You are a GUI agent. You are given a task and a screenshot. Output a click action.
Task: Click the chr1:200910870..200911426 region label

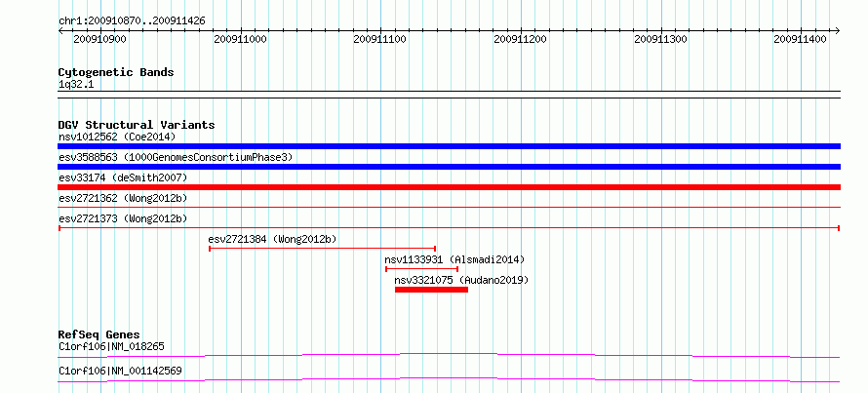tap(132, 21)
